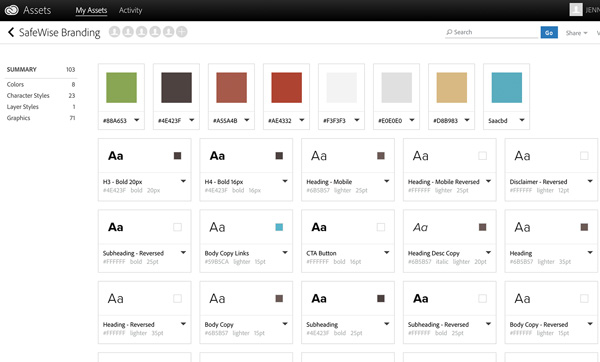The height and width of the screenshot is (362, 600).
Task: Click the white color box on CTA Button style
Action: tap(381, 227)
